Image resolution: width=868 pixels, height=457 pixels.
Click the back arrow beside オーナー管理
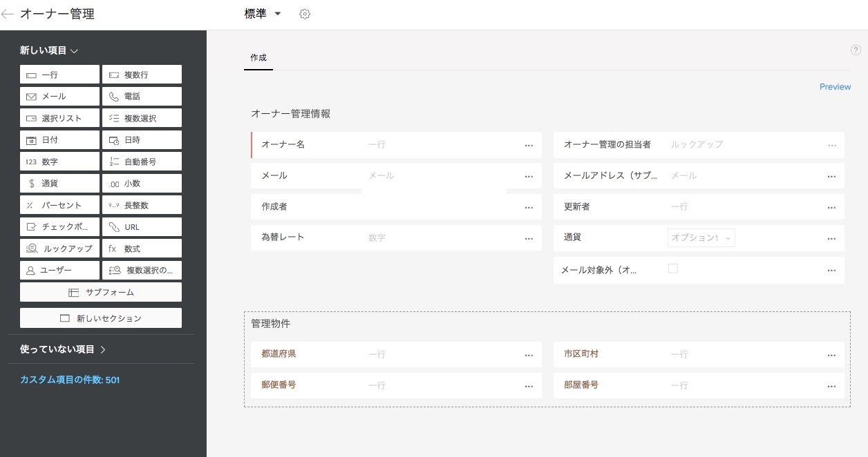coord(8,14)
